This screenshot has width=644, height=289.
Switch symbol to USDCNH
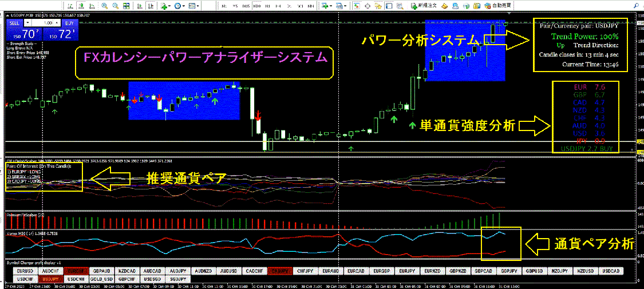[x=76, y=278]
